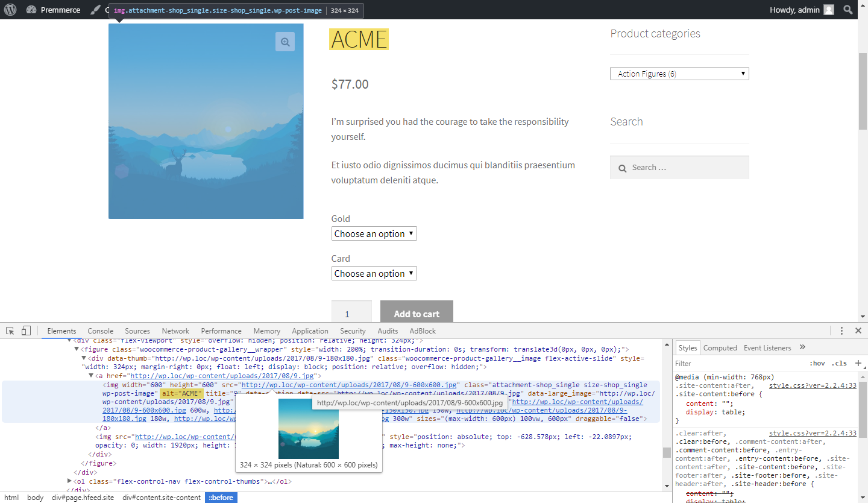Viewport: 868px width, 503px height.
Task: Click the WordPress logo in admin bar
Action: tap(10, 10)
